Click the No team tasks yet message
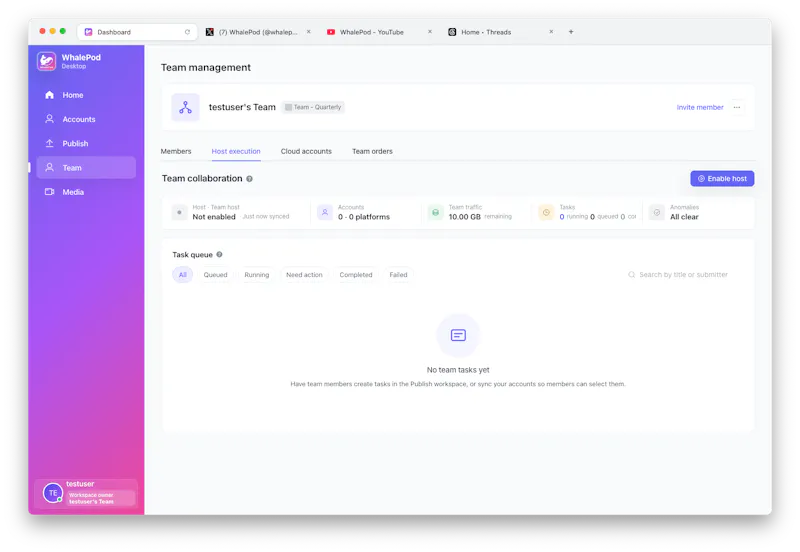The height and width of the screenshot is (552, 800). pos(458,370)
